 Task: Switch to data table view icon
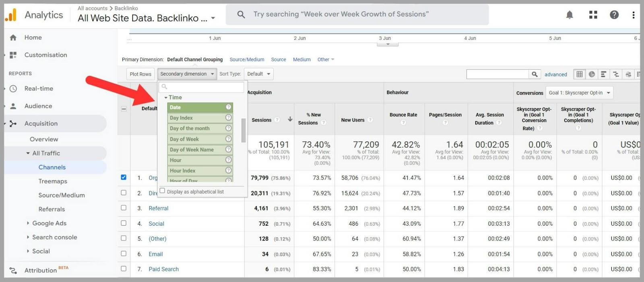pos(579,74)
